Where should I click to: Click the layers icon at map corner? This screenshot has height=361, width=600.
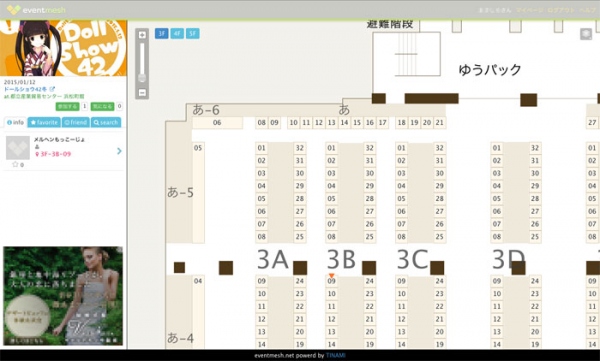586,34
